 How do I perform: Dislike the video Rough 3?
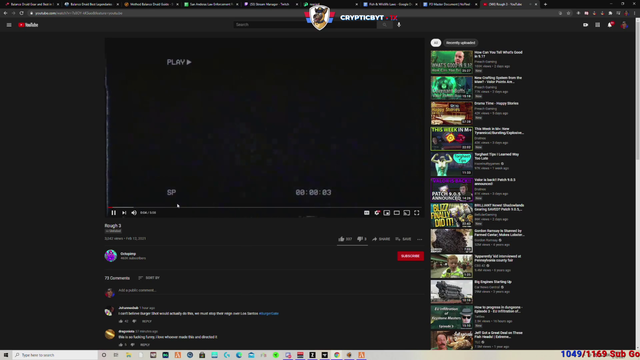362,239
